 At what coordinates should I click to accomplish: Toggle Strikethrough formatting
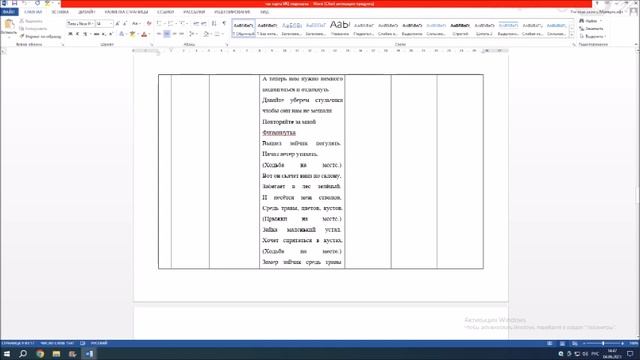[x=96, y=34]
